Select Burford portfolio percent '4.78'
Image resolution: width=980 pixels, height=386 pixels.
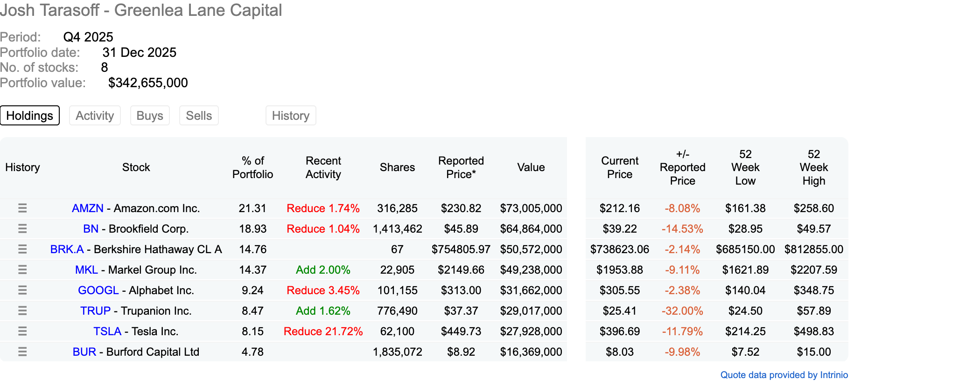[252, 352]
